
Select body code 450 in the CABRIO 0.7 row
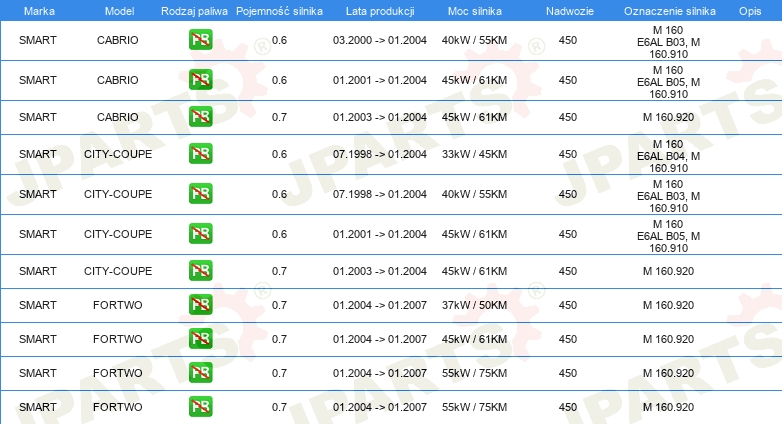568,117
